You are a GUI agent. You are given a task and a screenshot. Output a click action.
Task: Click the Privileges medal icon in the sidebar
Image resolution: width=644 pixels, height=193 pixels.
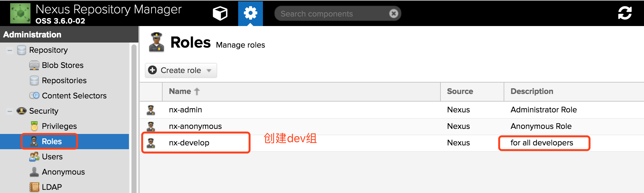[x=34, y=126]
